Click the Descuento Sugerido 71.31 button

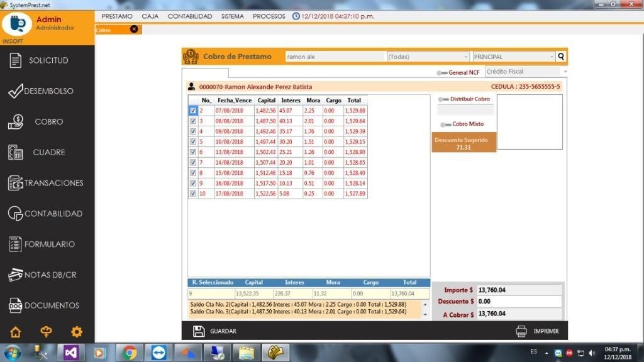point(464,143)
